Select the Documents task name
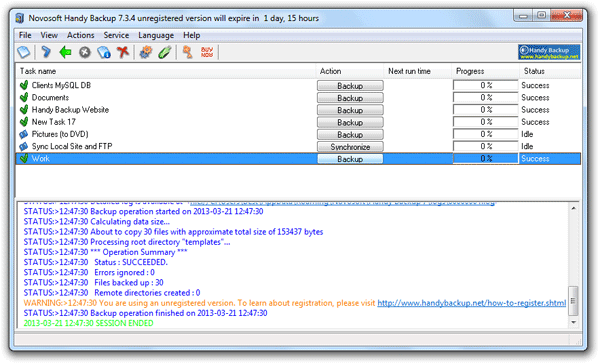This screenshot has height=364, width=600. click(50, 98)
